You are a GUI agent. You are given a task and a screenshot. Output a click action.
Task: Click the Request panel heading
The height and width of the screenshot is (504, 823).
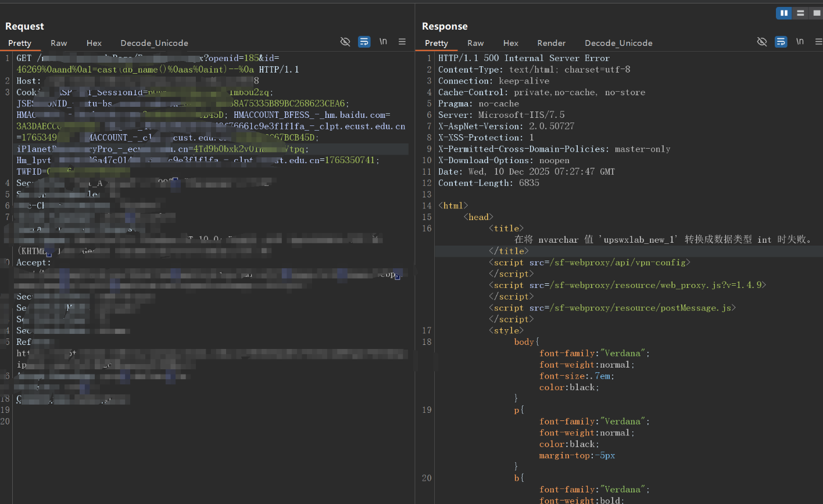click(24, 26)
